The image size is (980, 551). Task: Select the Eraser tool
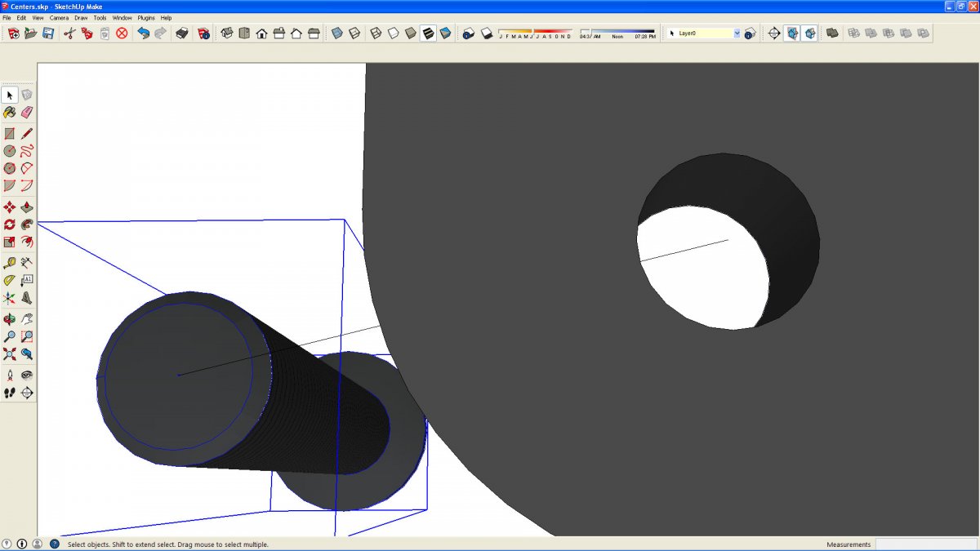point(27,113)
